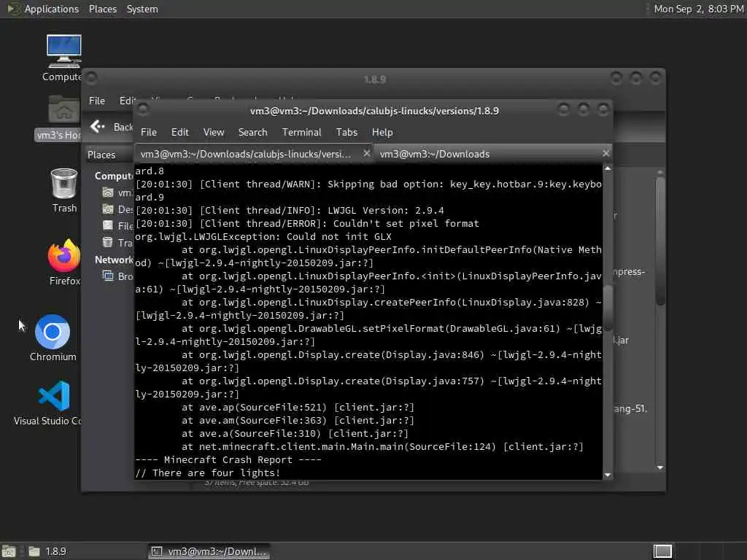Open the Places menu in the top panel
This screenshot has height=560, width=747.
[x=102, y=9]
